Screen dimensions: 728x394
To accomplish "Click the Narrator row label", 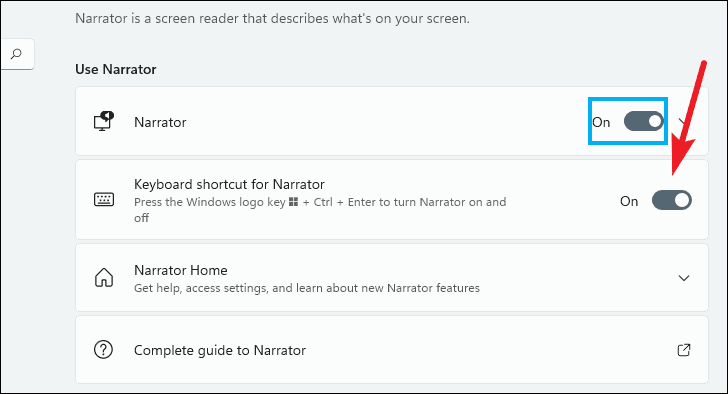I will [x=160, y=122].
